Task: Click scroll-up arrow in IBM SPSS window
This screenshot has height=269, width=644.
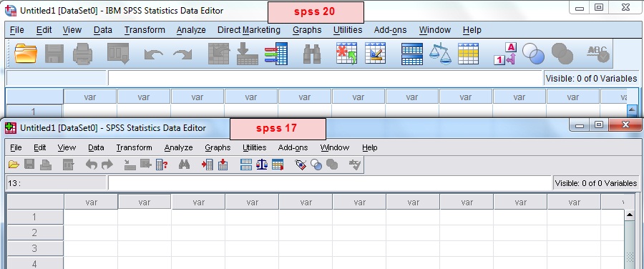Action: point(632,109)
